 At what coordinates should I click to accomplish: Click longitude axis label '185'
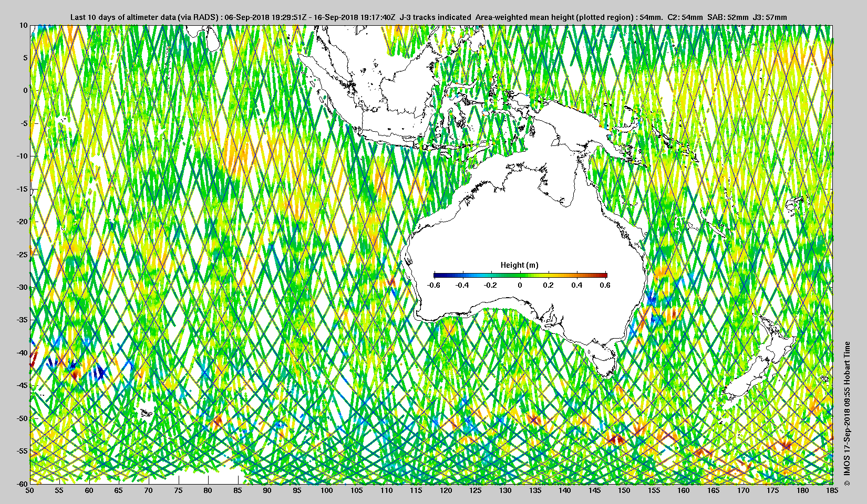(832, 490)
